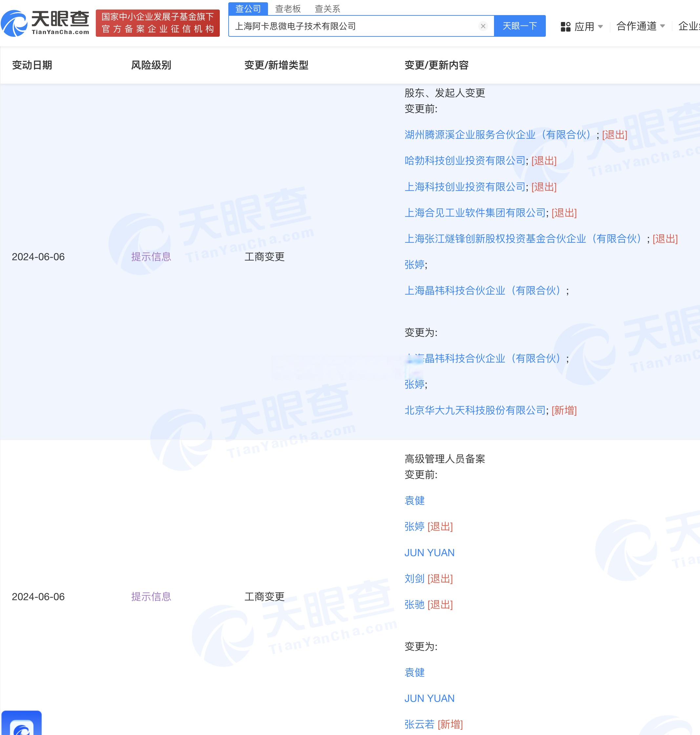Click the 天眼一下 search button
The width and height of the screenshot is (700, 735).
click(x=519, y=26)
